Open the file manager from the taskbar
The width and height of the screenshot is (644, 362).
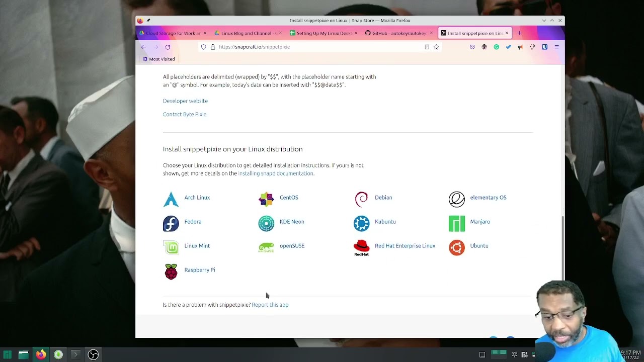pos(24,354)
